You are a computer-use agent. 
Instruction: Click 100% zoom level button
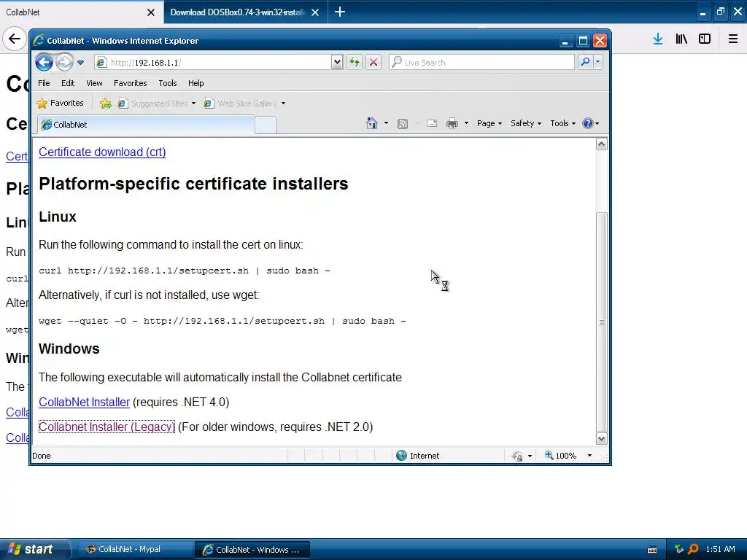coord(561,456)
